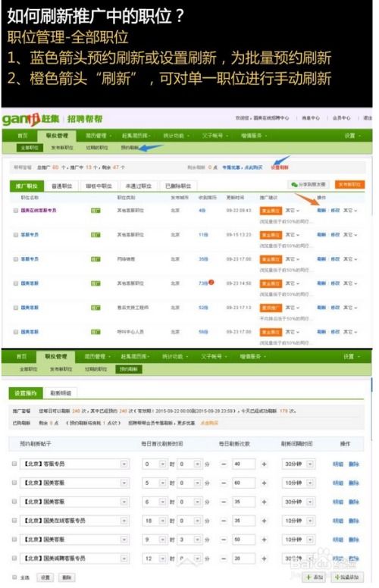Expand the 30分钟 interval dropdown in first row
Screen dimensions: 379x588
point(310,464)
